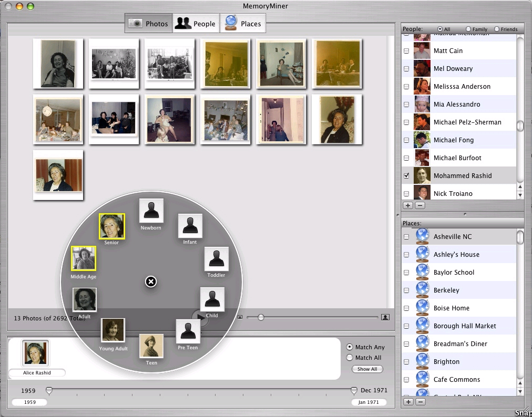Click the People list scroll up arrow
Image resolution: width=532 pixels, height=417 pixels.
click(520, 187)
